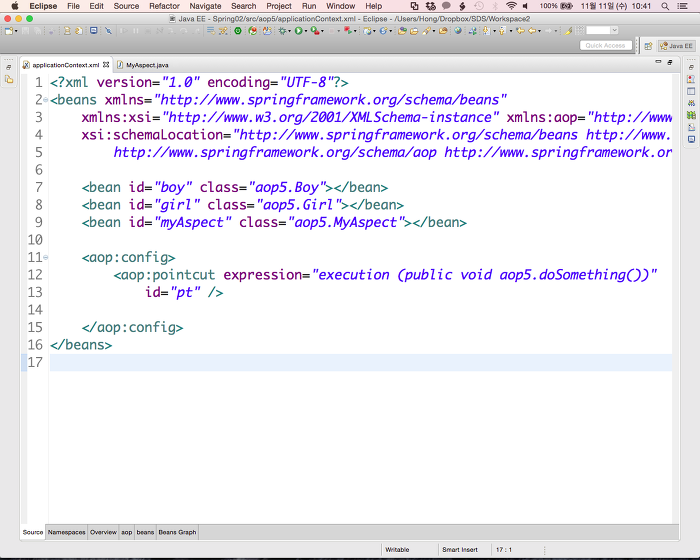Switch to the MyAspect.java editor tab
Image resolution: width=700 pixels, height=560 pixels.
click(x=143, y=65)
